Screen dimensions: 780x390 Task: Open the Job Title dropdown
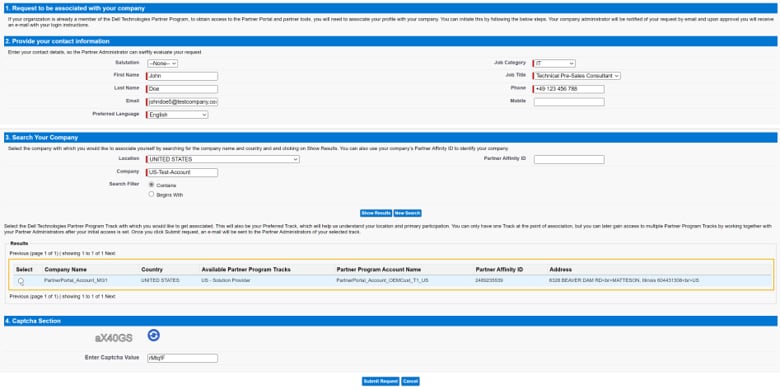click(x=576, y=76)
